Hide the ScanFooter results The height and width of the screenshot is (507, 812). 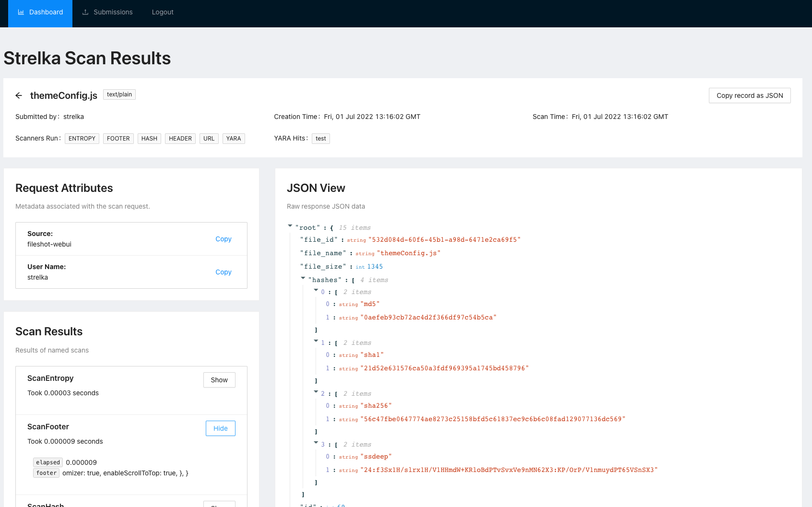pyautogui.click(x=221, y=428)
